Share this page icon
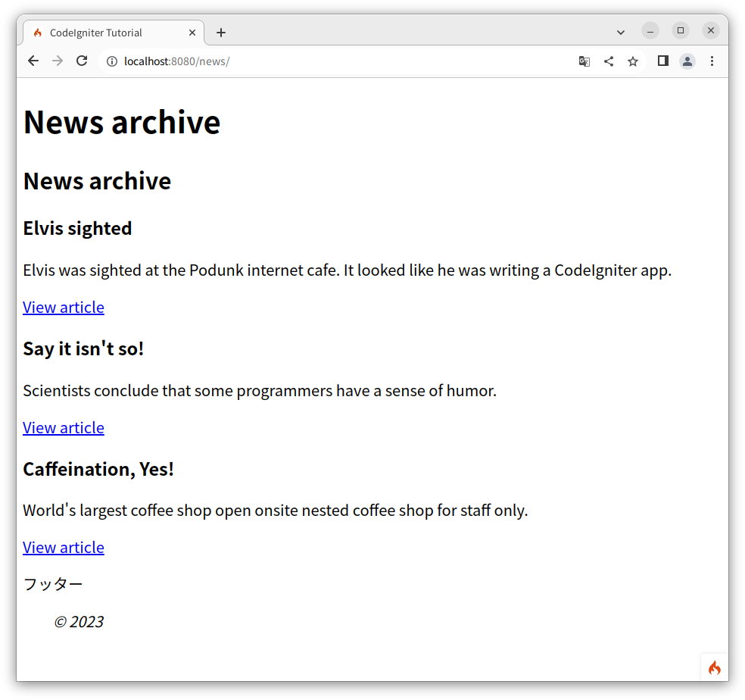 click(x=609, y=61)
